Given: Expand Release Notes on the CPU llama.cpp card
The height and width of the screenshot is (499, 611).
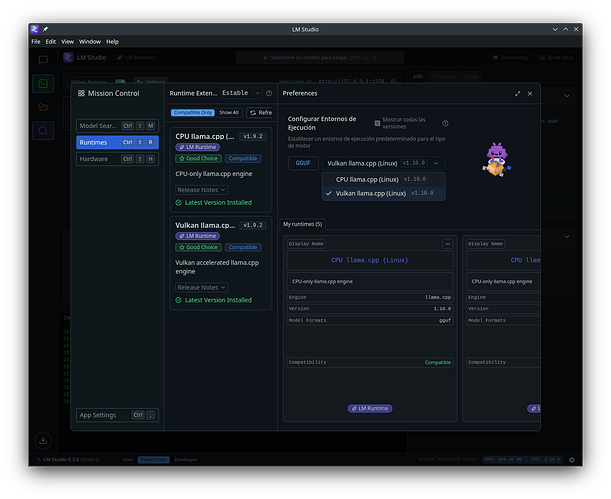Looking at the screenshot, I should pos(201,190).
